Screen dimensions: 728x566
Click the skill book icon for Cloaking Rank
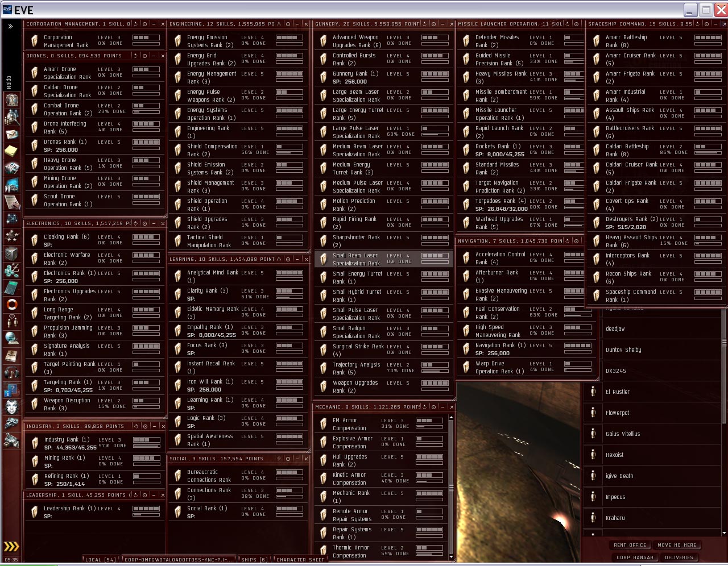pyautogui.click(x=34, y=241)
